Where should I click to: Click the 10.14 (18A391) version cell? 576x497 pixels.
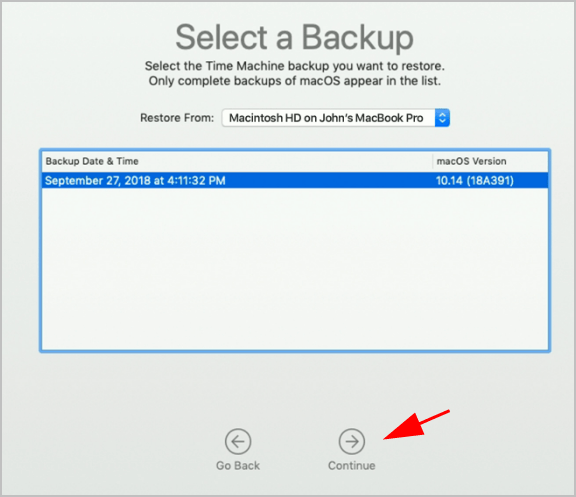475,180
